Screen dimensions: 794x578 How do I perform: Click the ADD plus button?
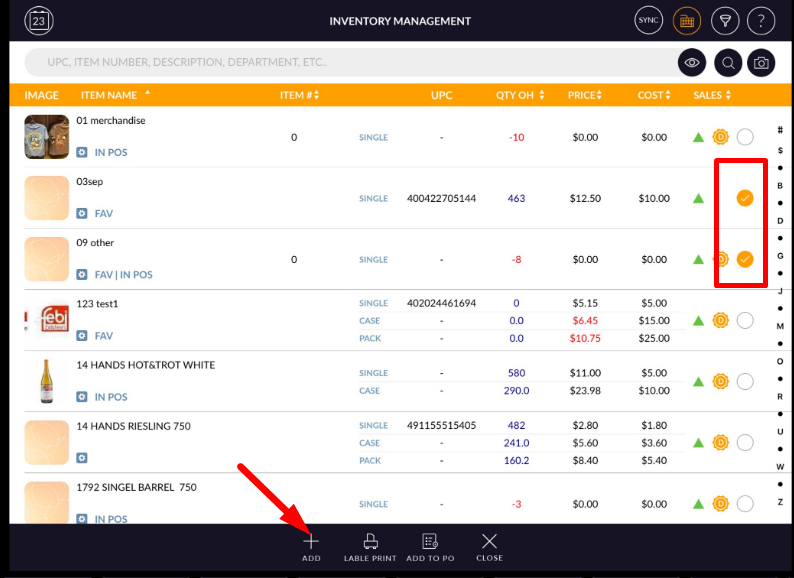point(311,546)
